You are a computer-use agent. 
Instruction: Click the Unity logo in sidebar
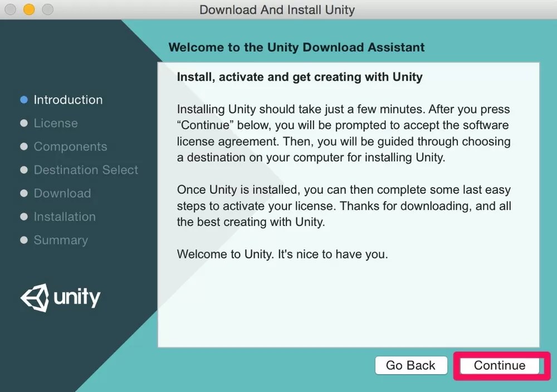60,297
